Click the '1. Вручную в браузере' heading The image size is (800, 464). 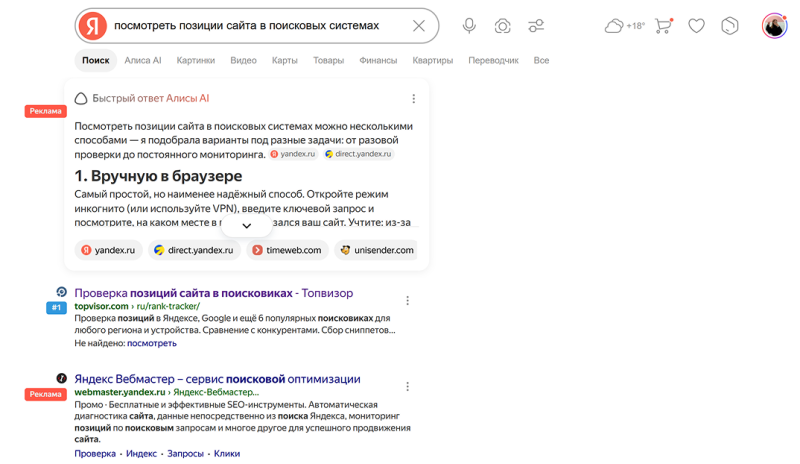pyautogui.click(x=158, y=176)
